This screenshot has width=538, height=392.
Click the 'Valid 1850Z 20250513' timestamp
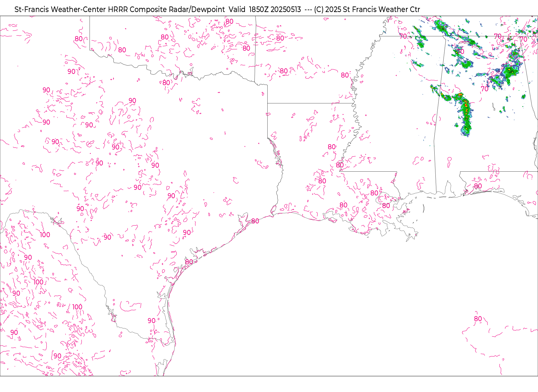point(265,10)
